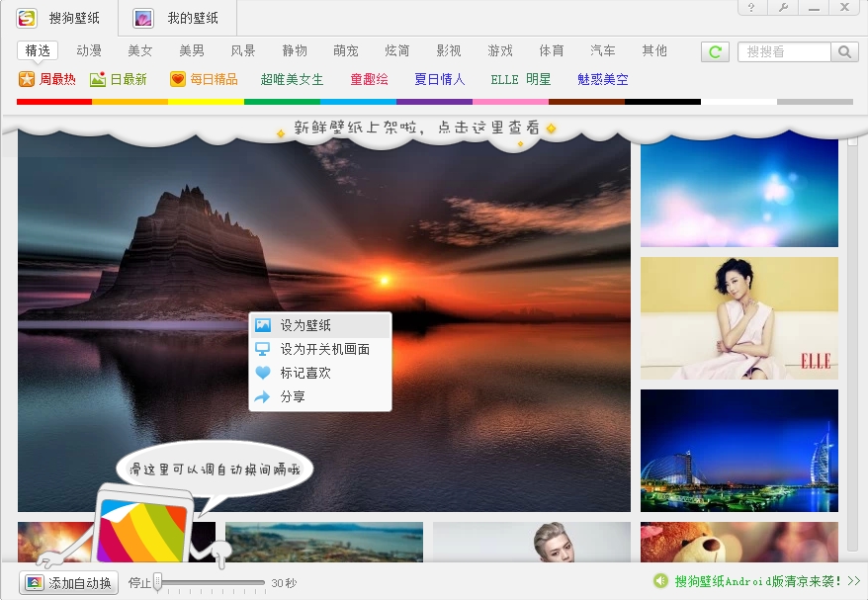The image size is (868, 600).
Task: Click the auto-change interval slider handle
Action: click(x=158, y=582)
